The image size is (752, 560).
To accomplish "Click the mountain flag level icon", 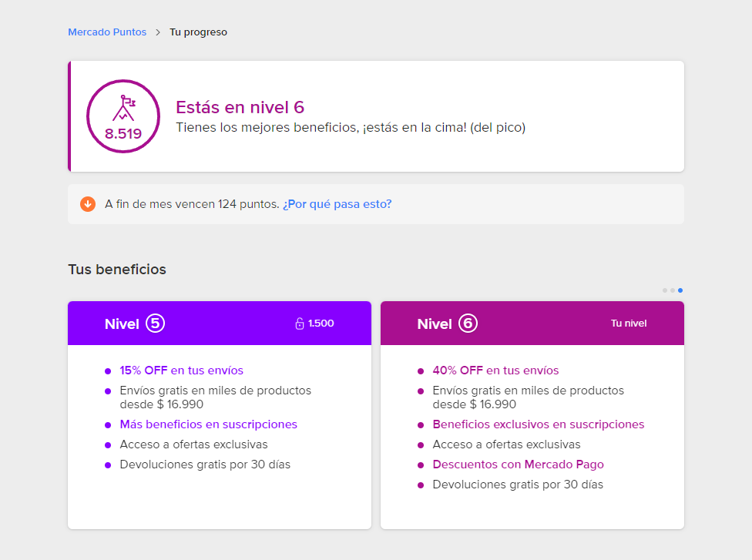I will click(x=123, y=109).
